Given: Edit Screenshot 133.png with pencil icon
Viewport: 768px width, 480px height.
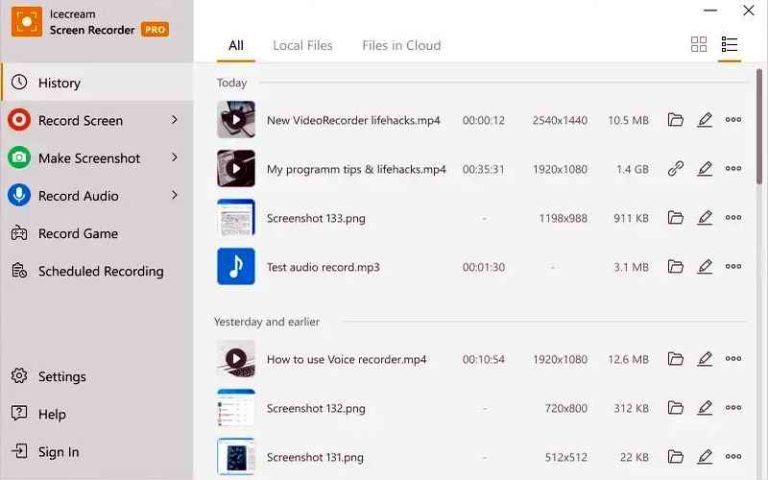Looking at the screenshot, I should pyautogui.click(x=705, y=217).
